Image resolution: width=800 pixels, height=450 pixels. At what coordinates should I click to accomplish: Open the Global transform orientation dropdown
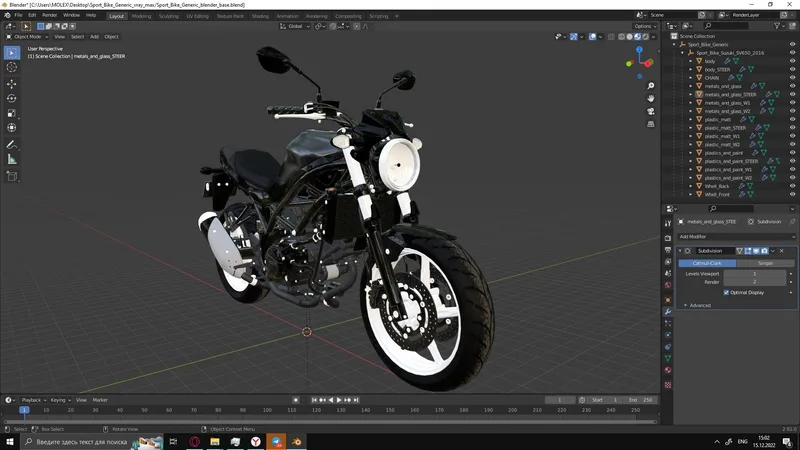(x=295, y=26)
